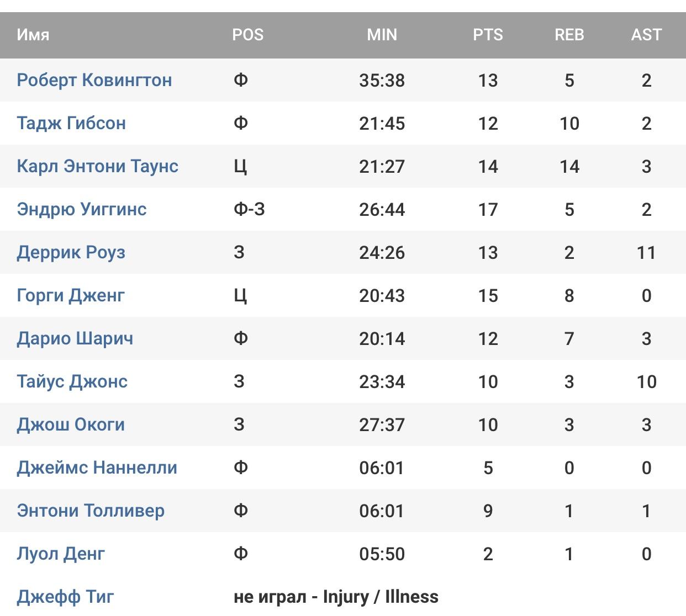Sort table by MIN column header
The image size is (686, 616).
(382, 35)
